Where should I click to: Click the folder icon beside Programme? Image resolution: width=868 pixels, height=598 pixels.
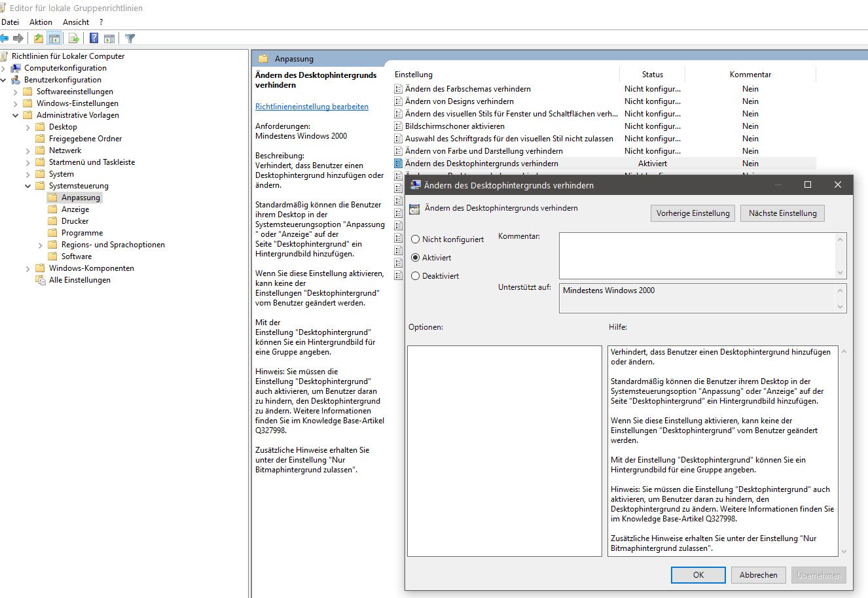(x=53, y=233)
